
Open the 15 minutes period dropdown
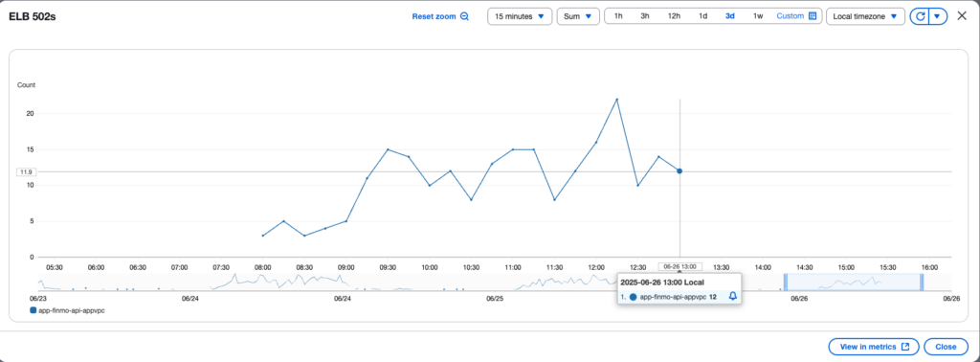[520, 16]
